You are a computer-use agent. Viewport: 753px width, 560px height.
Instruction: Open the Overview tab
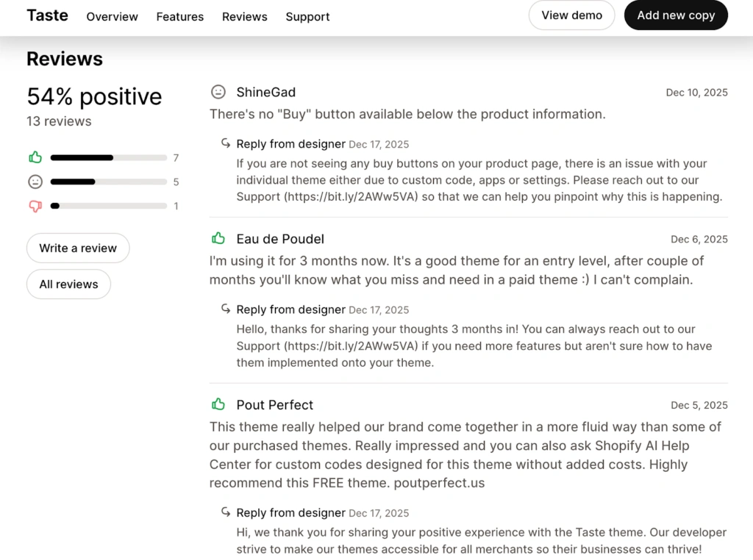112,17
